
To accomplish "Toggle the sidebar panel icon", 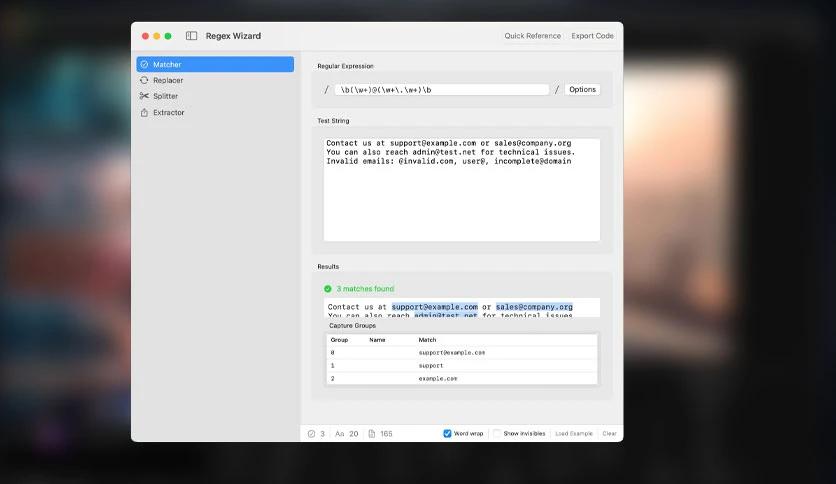I will tap(192, 36).
